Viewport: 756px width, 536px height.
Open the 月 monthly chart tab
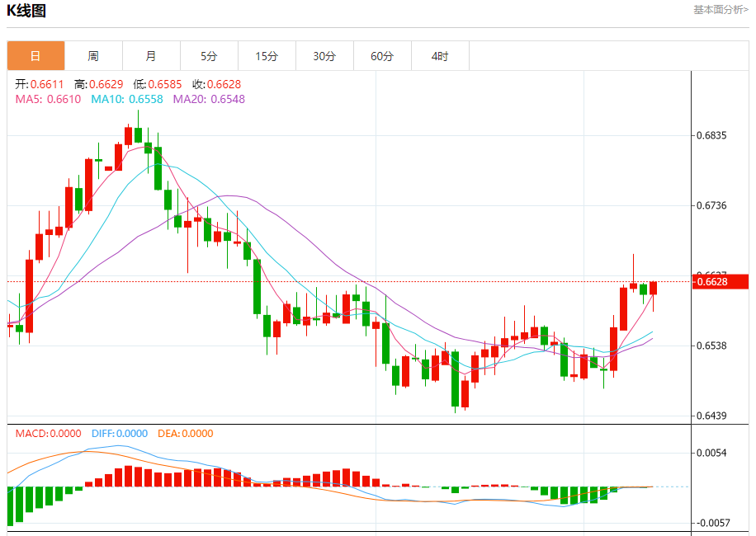pos(151,57)
